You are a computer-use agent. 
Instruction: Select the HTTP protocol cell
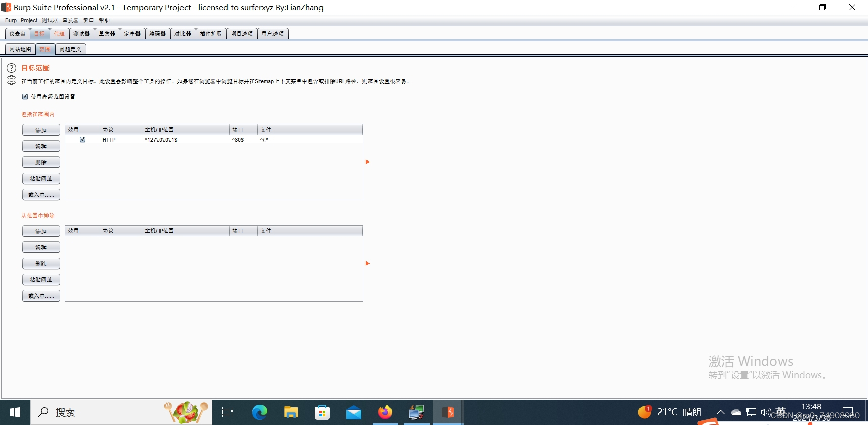tap(121, 140)
